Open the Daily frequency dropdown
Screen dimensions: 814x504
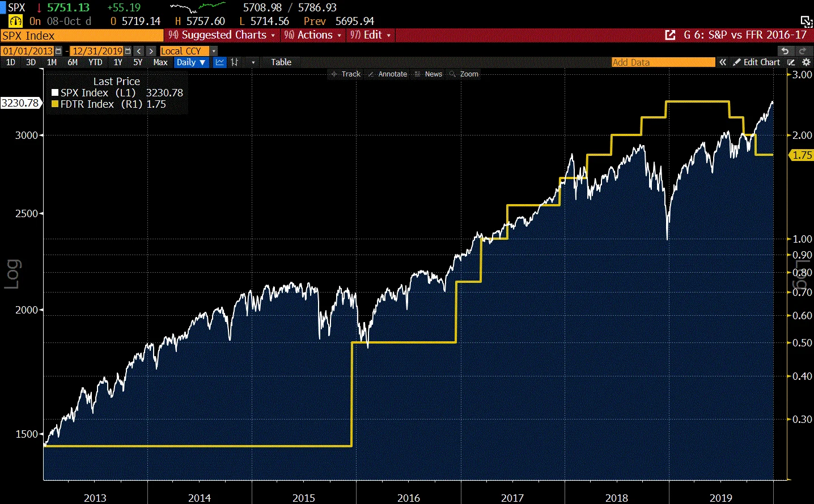191,62
